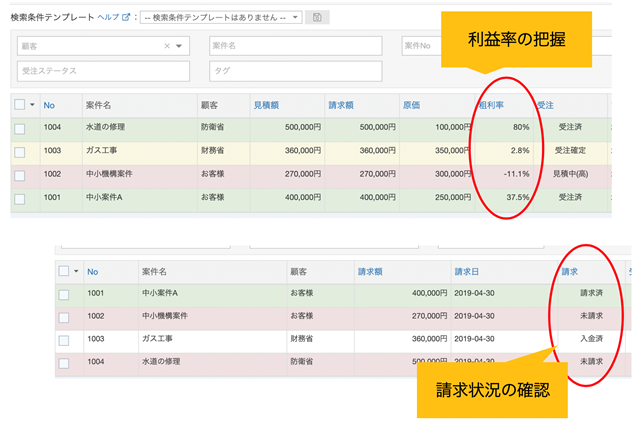Check the 1002 row checkbox in lower table
This screenshot has height=422, width=633.
point(64,316)
